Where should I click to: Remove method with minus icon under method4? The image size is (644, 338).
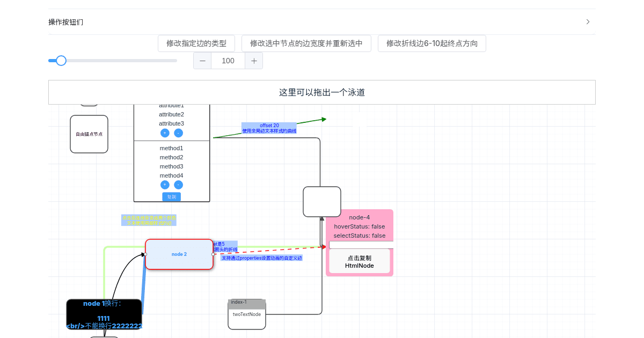coord(178,185)
